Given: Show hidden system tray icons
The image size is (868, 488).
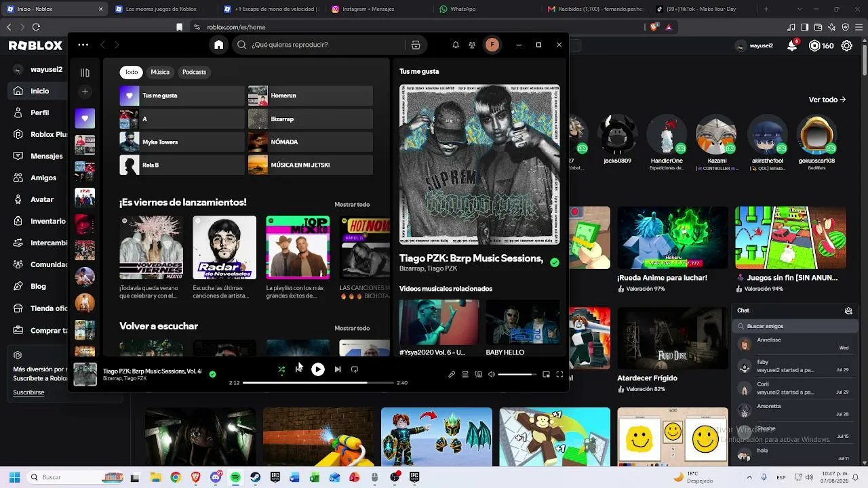Looking at the screenshot, I should pyautogui.click(x=749, y=477).
